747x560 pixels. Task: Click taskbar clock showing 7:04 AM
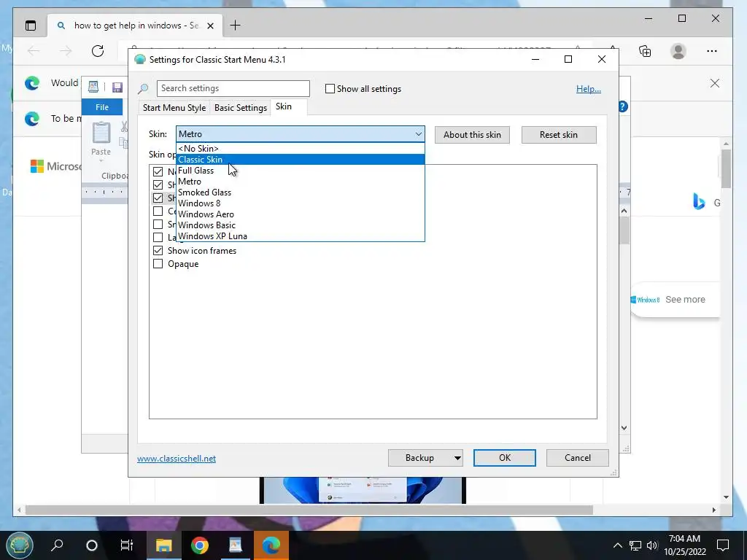tap(684, 545)
